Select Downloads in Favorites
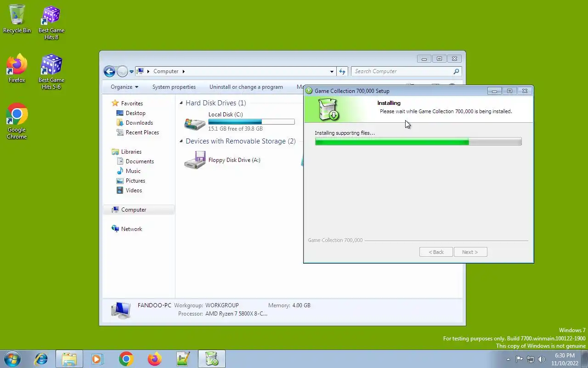The height and width of the screenshot is (368, 588). [x=139, y=123]
